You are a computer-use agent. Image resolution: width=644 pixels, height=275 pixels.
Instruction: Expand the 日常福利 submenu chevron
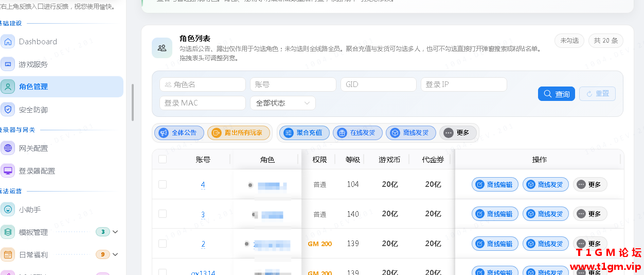(115, 254)
